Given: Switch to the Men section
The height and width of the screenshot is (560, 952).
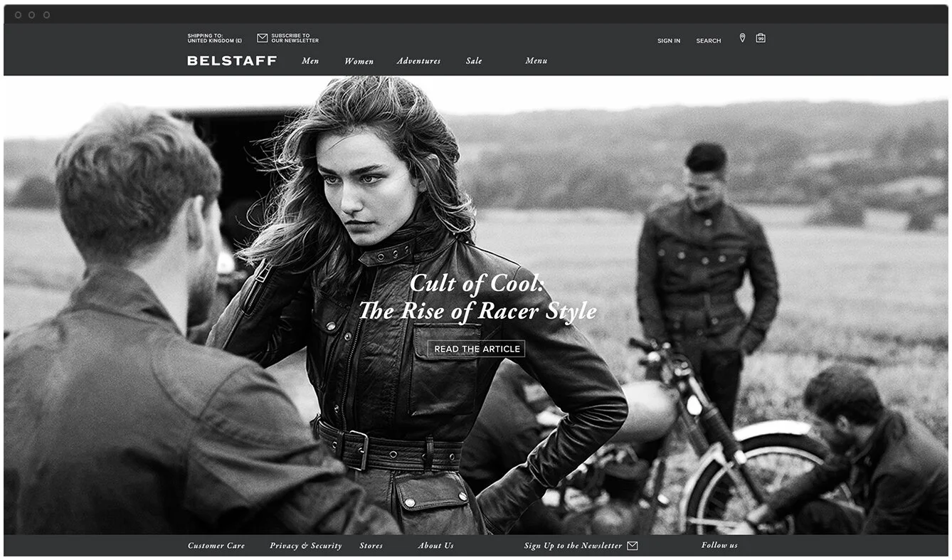Looking at the screenshot, I should click(x=310, y=61).
